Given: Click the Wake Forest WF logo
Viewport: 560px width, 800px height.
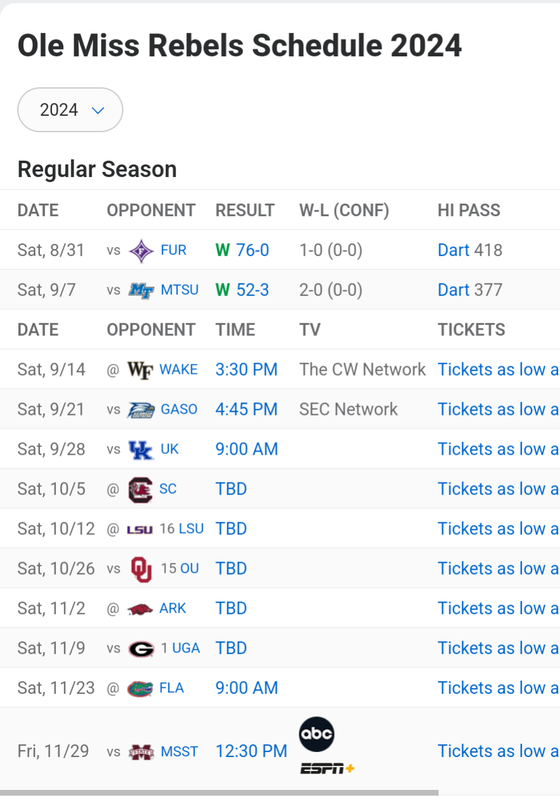Looking at the screenshot, I should [140, 370].
